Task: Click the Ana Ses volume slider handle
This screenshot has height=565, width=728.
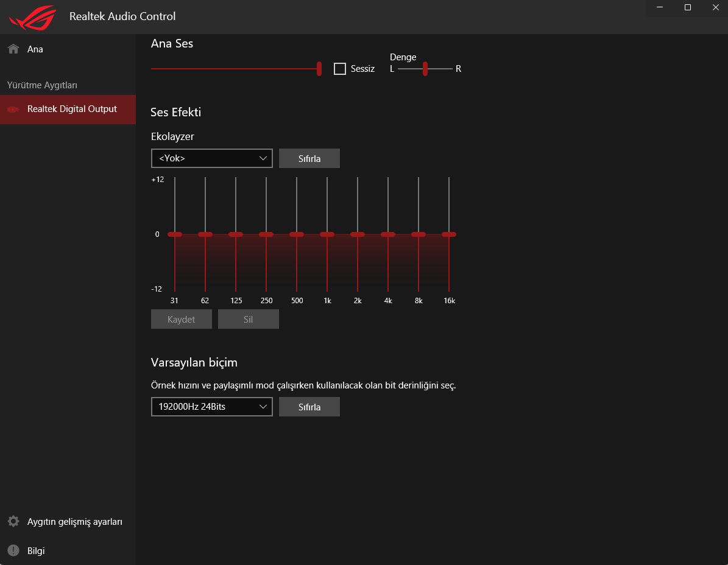Action: 319,69
